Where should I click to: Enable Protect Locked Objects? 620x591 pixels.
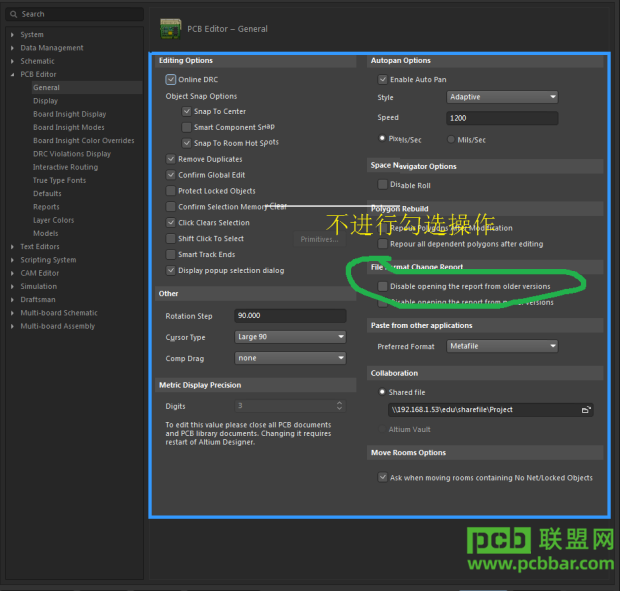pyautogui.click(x=170, y=191)
